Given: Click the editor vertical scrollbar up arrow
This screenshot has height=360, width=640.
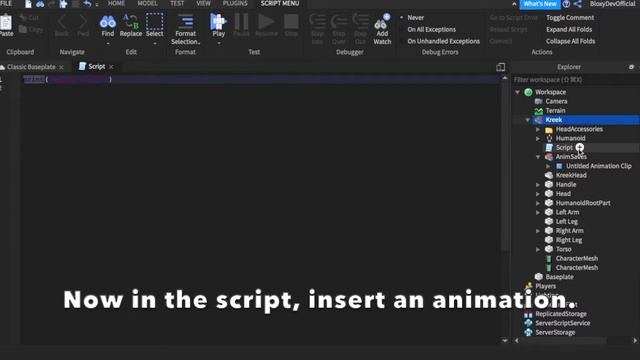Looking at the screenshot, I should 505,78.
